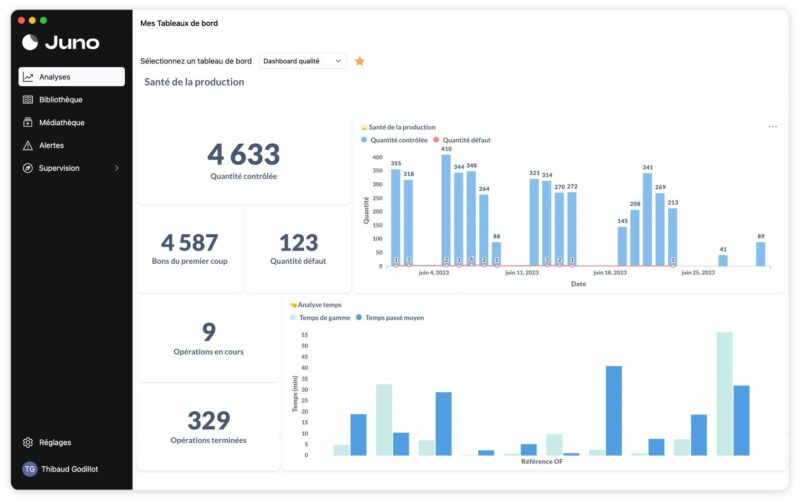Toggle the favorite star for the dashboard
Screen dimensions: 800x499
[x=360, y=61]
